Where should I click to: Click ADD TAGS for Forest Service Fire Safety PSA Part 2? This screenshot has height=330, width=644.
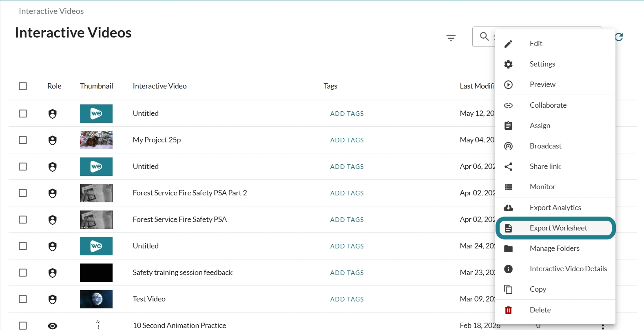[347, 193]
